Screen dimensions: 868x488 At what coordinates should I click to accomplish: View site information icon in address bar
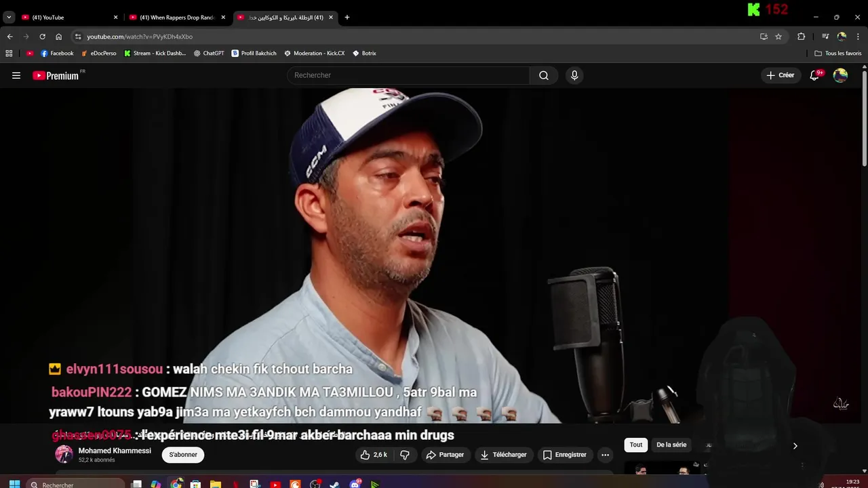point(78,37)
